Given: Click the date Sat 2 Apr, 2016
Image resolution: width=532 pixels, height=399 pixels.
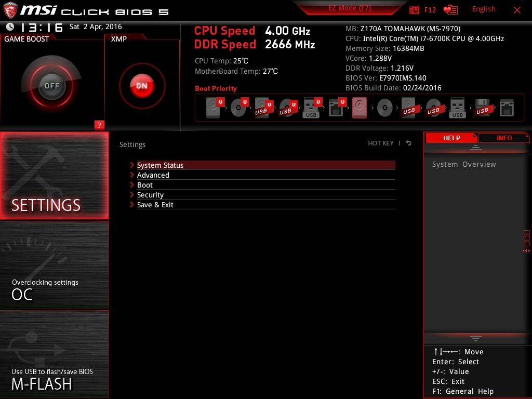Looking at the screenshot, I should click(96, 26).
